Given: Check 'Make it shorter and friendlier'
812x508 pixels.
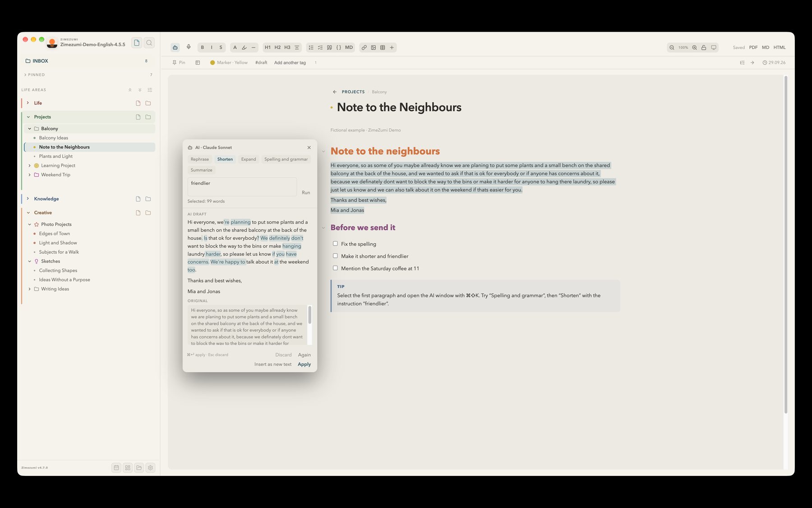Looking at the screenshot, I should tap(335, 256).
